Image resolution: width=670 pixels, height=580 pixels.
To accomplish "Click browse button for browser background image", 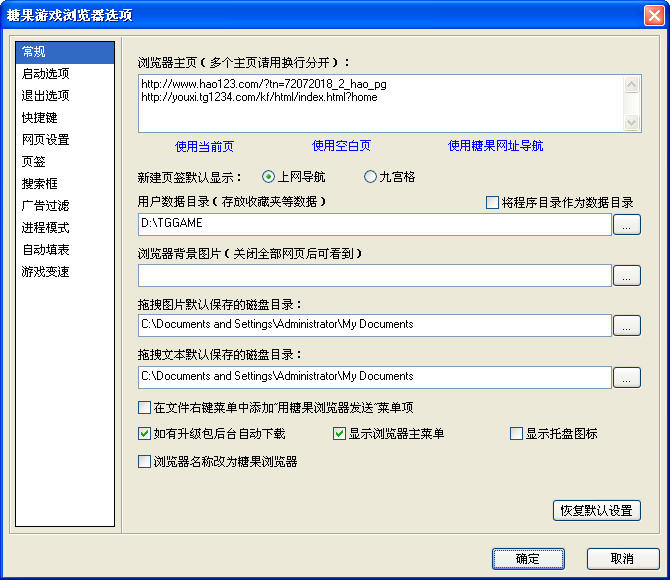I will point(627,275).
